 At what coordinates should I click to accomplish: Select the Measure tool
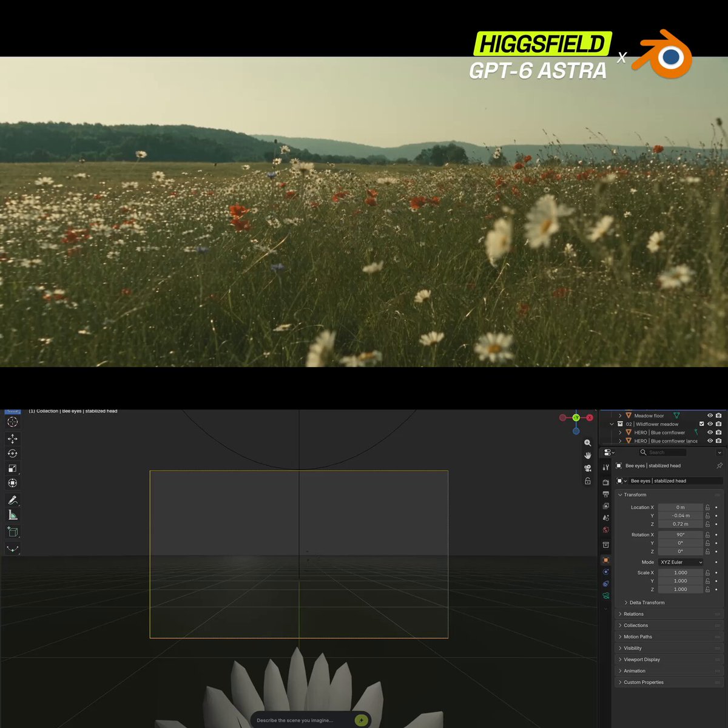(x=13, y=515)
